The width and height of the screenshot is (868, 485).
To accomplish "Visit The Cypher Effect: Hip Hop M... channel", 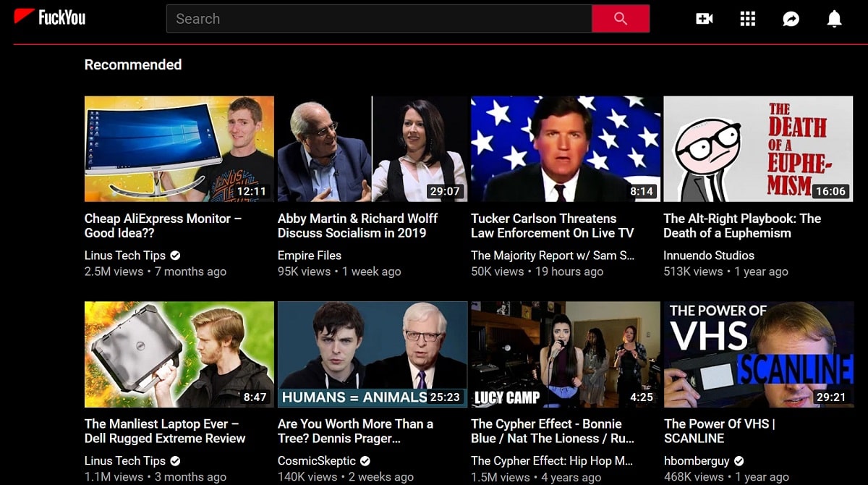I will [553, 461].
